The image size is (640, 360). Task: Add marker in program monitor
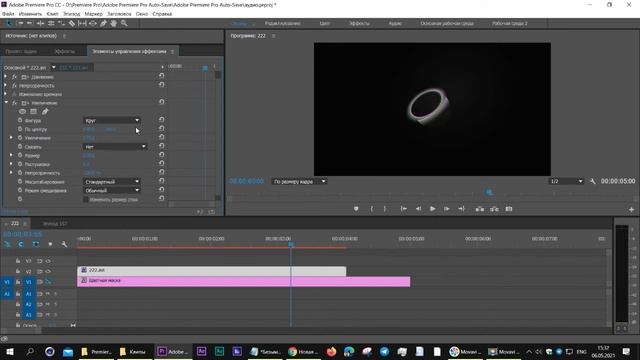tap(356, 209)
